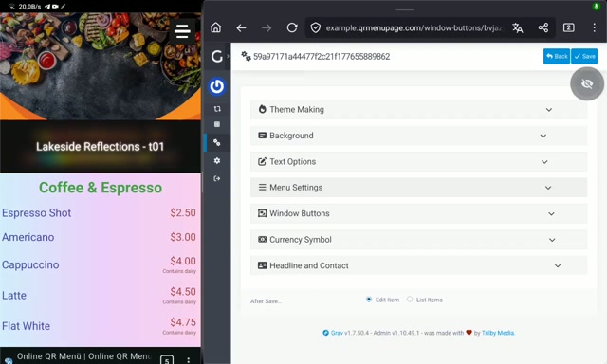Tap the Cappuccino menu item
This screenshot has height=364, width=607.
coord(30,265)
